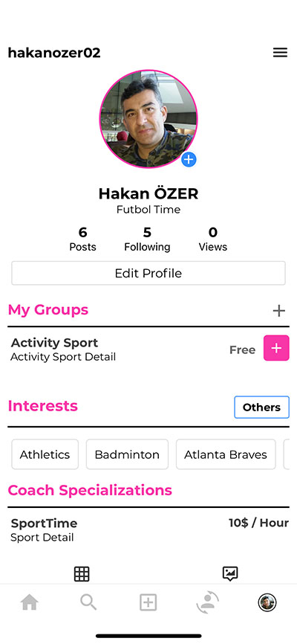Screen dimensions: 297x644
Task: Join Activity Sport with the pink plus button
Action: tap(276, 348)
